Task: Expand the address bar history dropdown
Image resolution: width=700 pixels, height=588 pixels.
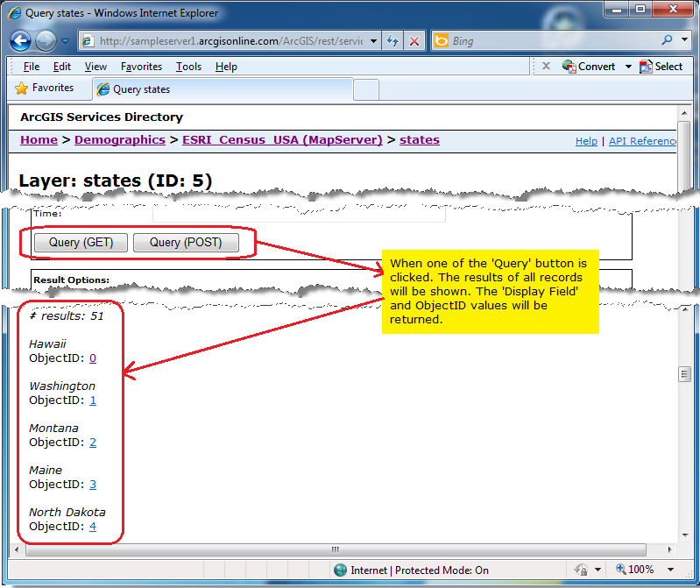Action: coord(374,41)
